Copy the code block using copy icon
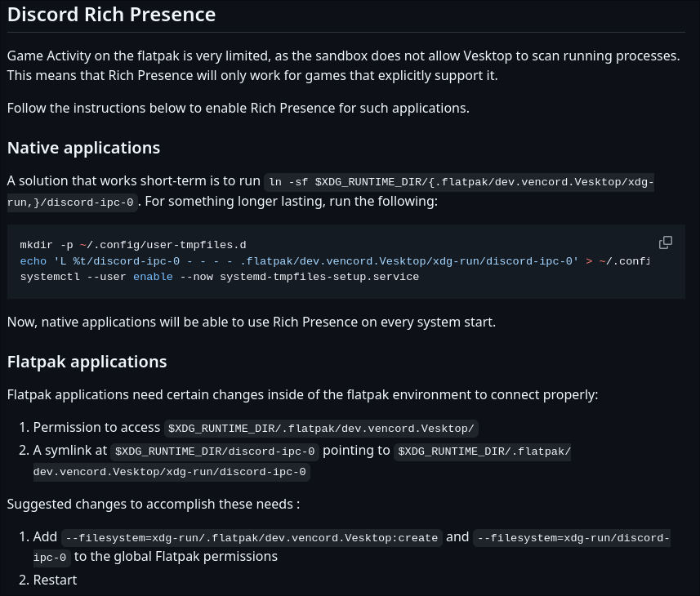 tap(665, 242)
